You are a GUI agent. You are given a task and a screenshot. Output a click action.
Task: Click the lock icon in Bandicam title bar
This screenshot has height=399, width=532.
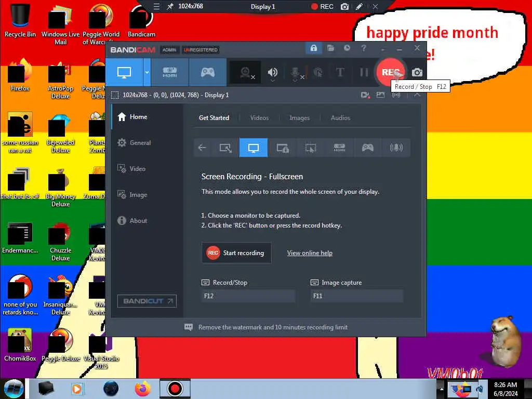[313, 48]
